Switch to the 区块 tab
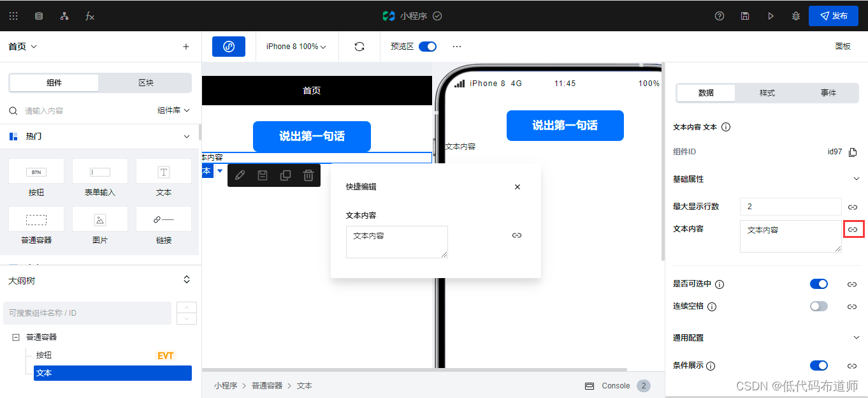 tap(146, 83)
